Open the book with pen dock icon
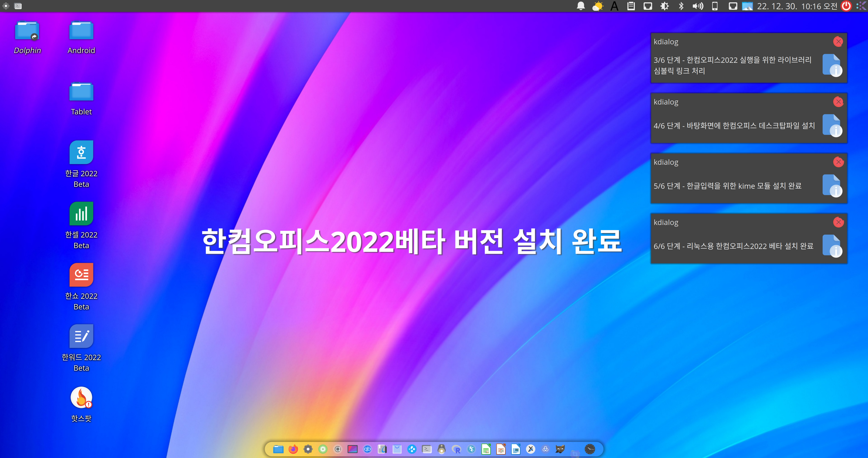This screenshot has width=868, height=458. pos(382,449)
